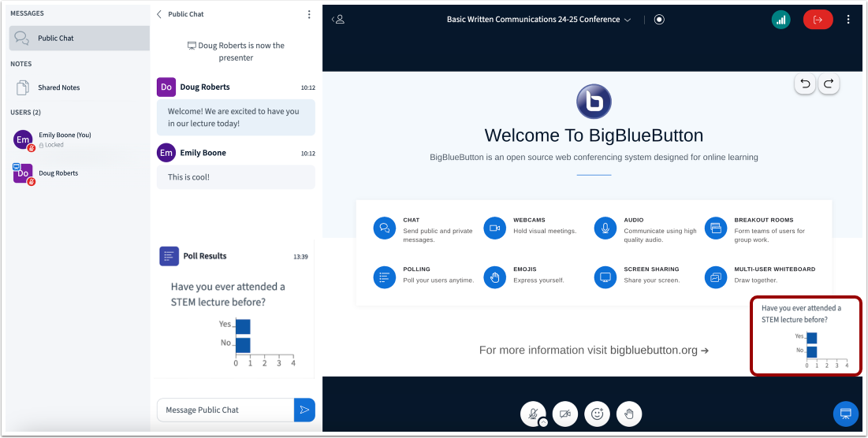Image resolution: width=868 pixels, height=438 pixels.
Task: Click the Polling icon on slide
Action: [x=384, y=277]
